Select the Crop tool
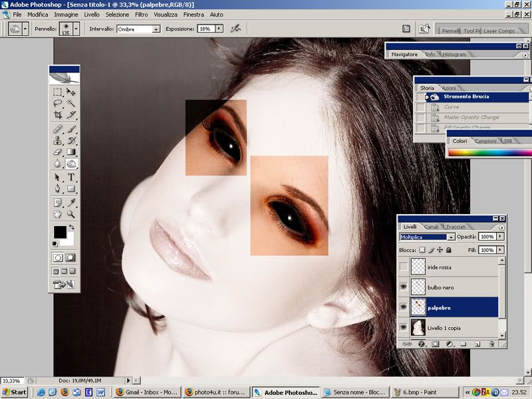 [x=57, y=114]
